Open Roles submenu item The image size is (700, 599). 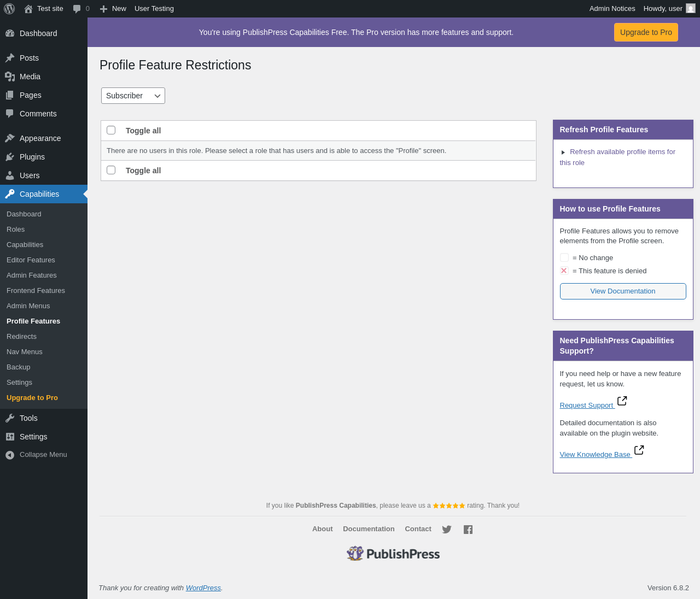tap(15, 230)
